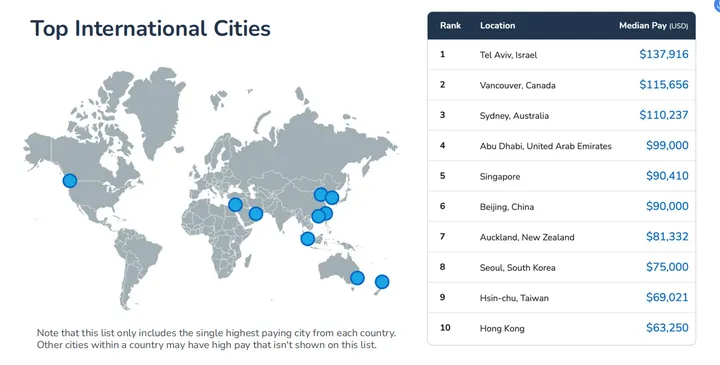Image resolution: width=720 pixels, height=365 pixels.
Task: Click rank number 4 in Abu Dhabi row
Action: coord(442,146)
